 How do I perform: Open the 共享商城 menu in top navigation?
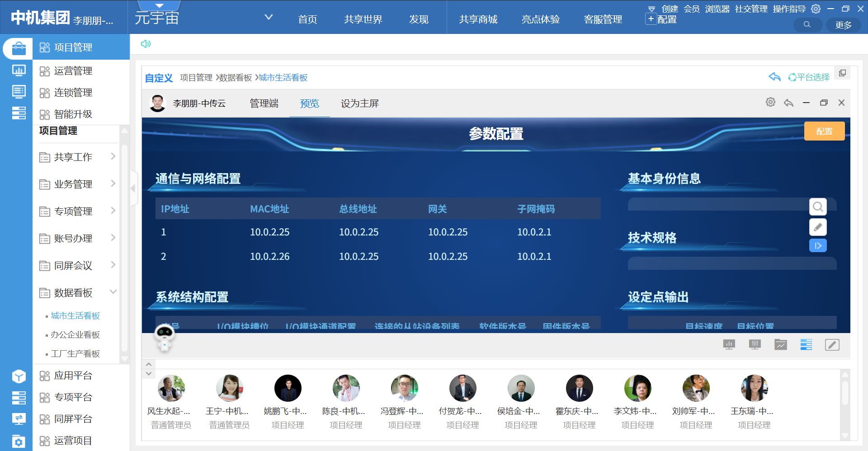coord(478,19)
